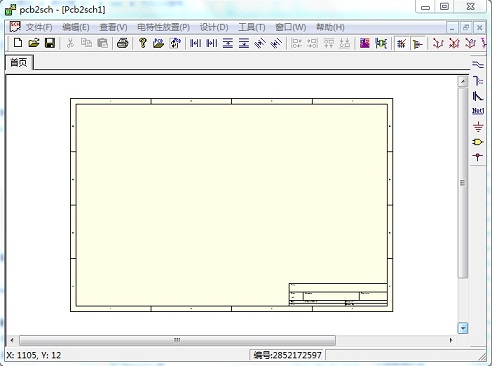
Task: Click the horizontal scrollbar right arrow
Action: [x=451, y=340]
